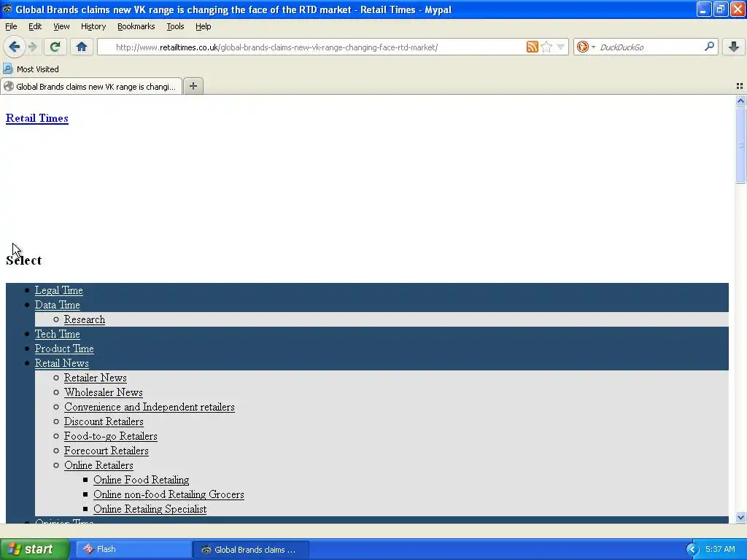The width and height of the screenshot is (747, 560).
Task: Open the Help menu
Action: [x=203, y=26]
